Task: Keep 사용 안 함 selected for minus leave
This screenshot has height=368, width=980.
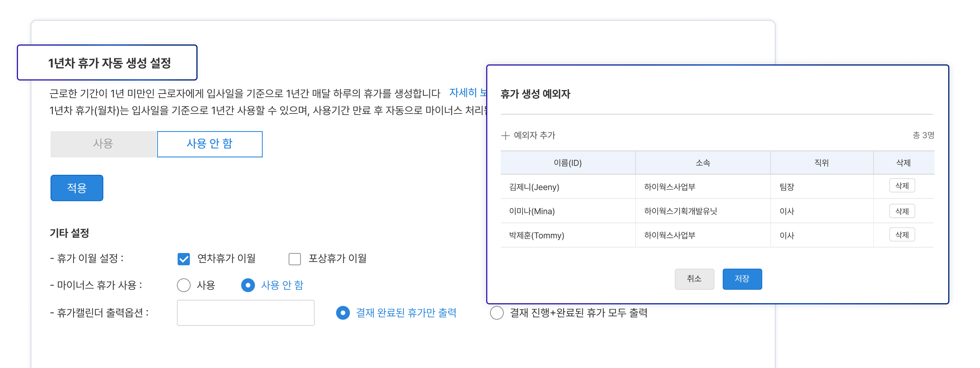Action: point(248,285)
